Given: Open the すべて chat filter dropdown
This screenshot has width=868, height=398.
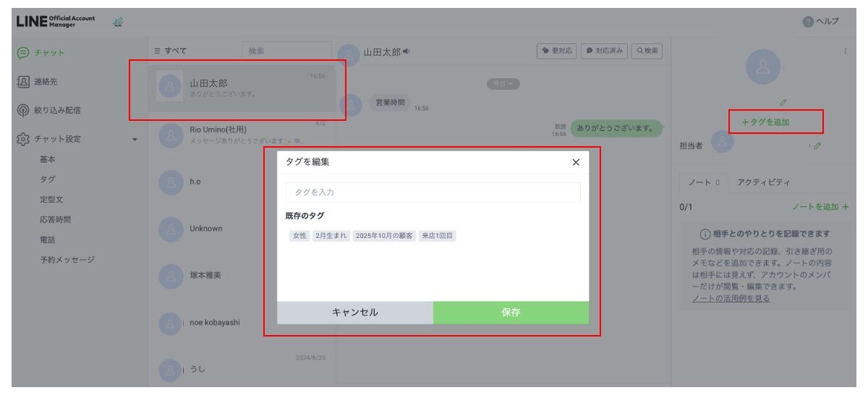Looking at the screenshot, I should pyautogui.click(x=171, y=51).
